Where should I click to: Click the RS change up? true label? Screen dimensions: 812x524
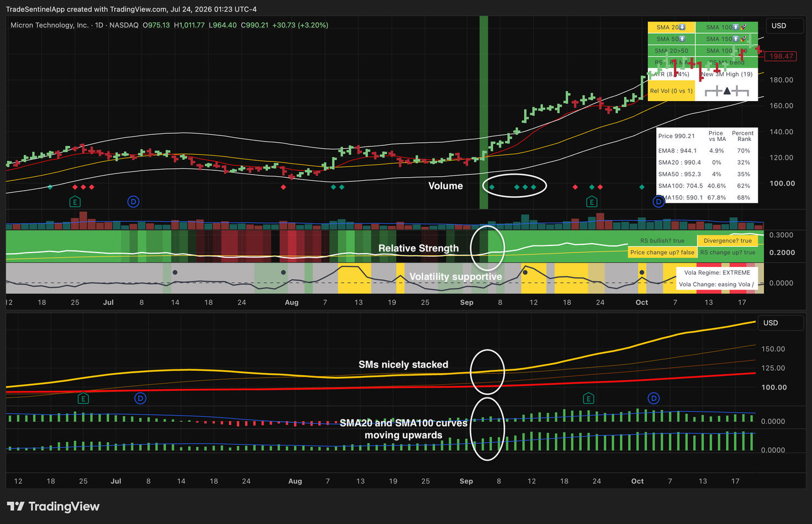(727, 253)
